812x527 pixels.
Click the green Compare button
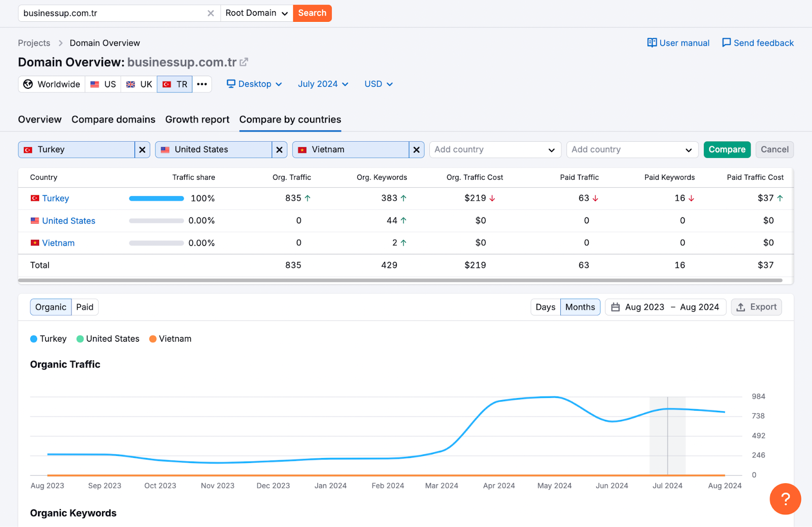click(x=727, y=150)
